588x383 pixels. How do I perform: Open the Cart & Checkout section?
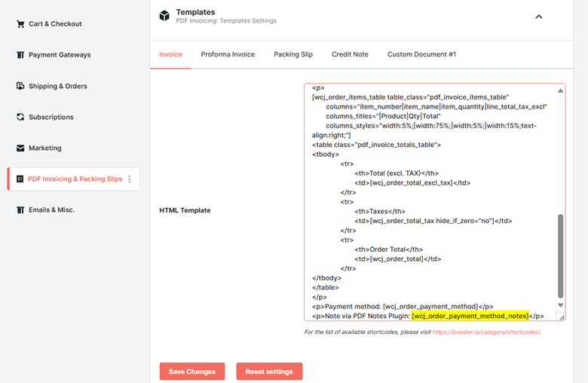[x=55, y=24]
